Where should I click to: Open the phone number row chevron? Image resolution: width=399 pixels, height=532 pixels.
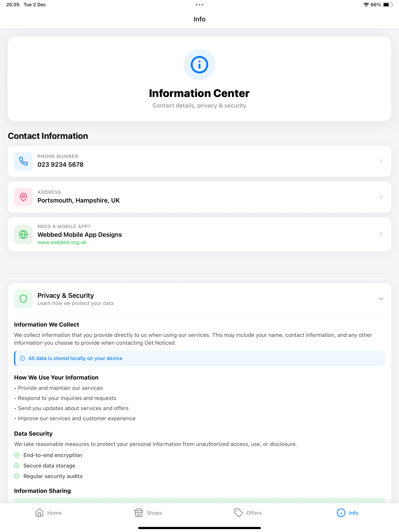(381, 161)
